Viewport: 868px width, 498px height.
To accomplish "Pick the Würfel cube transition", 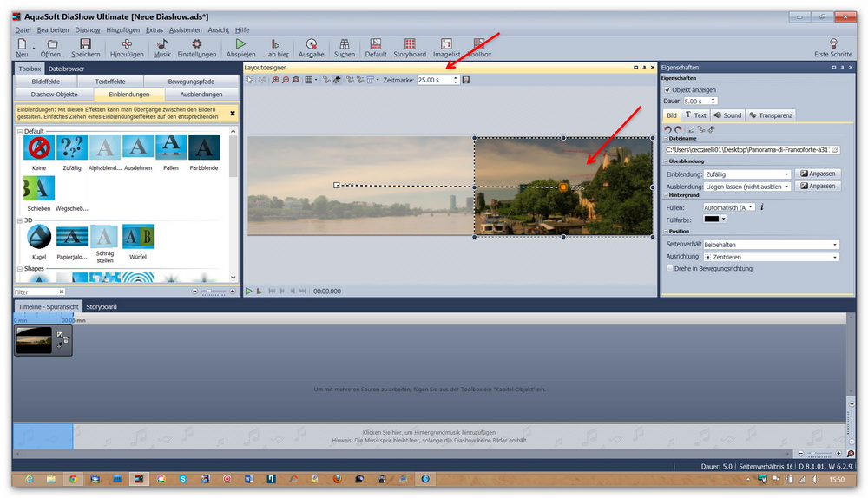I will tap(138, 237).
